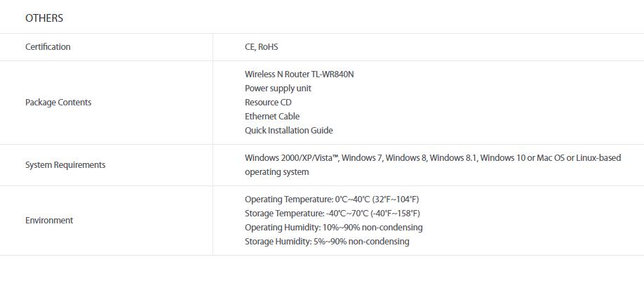Screen dimensions: 644x281
Task: Click the Resource CD entry
Action: tap(268, 103)
